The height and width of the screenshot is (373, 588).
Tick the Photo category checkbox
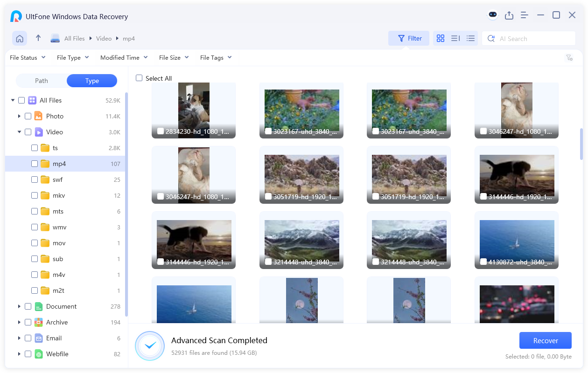click(28, 116)
